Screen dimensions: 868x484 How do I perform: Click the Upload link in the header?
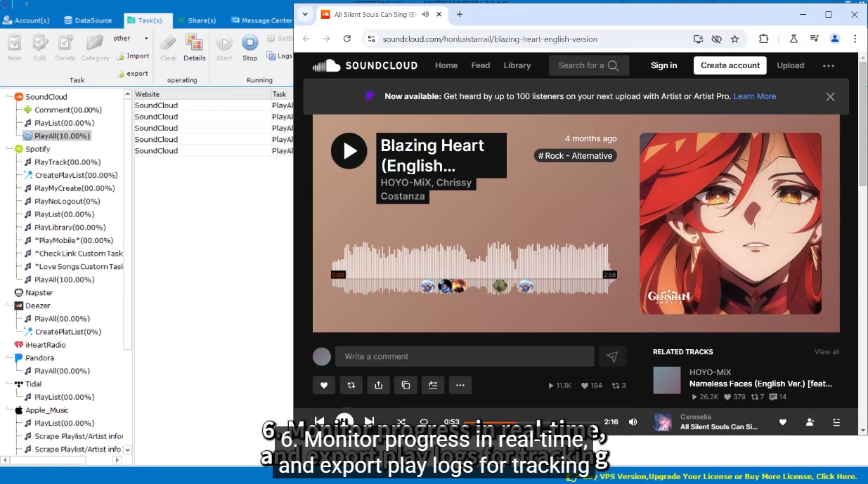pos(791,65)
